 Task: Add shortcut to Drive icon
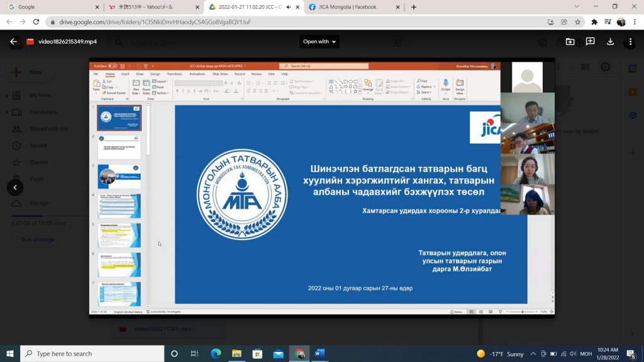coord(570,42)
